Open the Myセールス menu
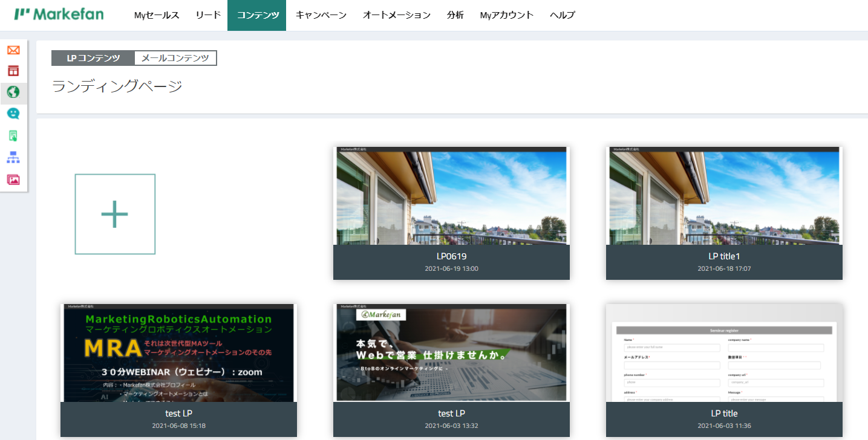 point(157,15)
